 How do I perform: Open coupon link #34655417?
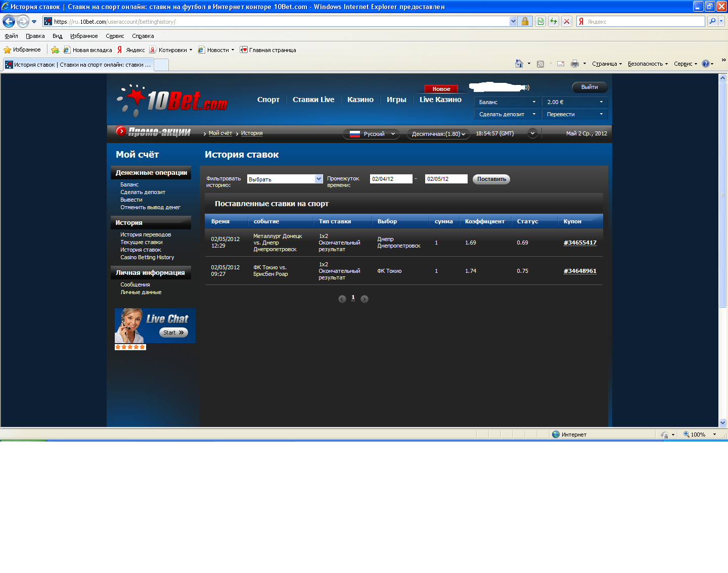pos(580,243)
